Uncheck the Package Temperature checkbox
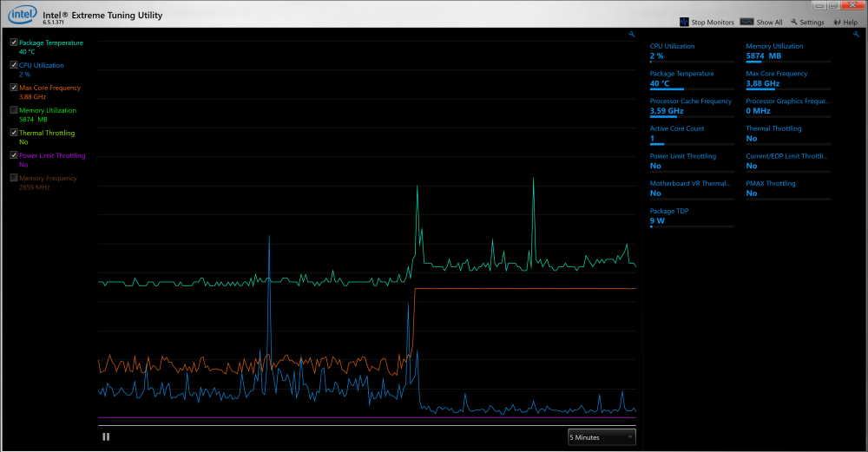 tap(13, 43)
